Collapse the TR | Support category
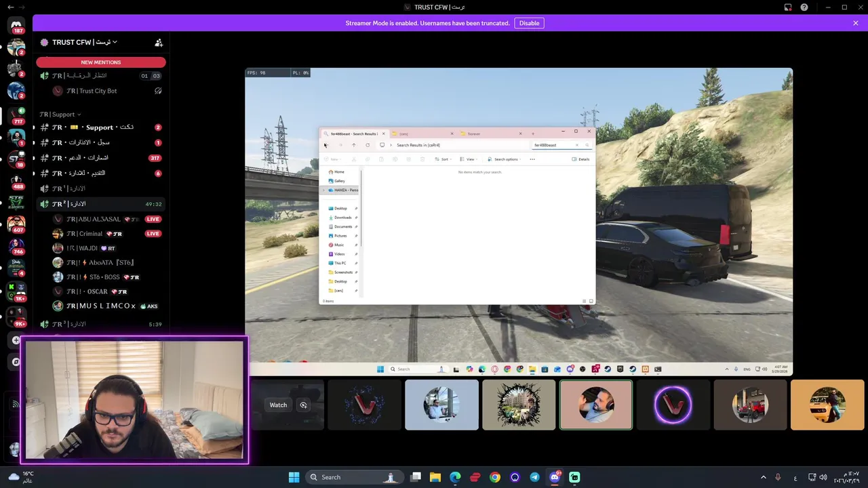This screenshot has width=868, height=488. (x=60, y=115)
